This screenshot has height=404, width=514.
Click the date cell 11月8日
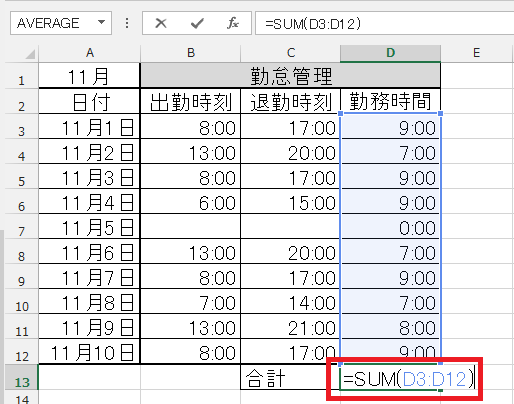click(x=89, y=301)
